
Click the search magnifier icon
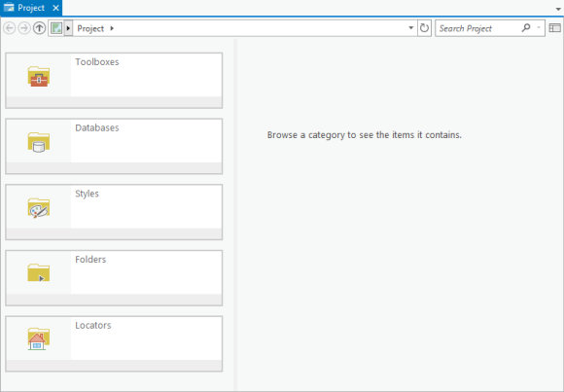tap(526, 27)
